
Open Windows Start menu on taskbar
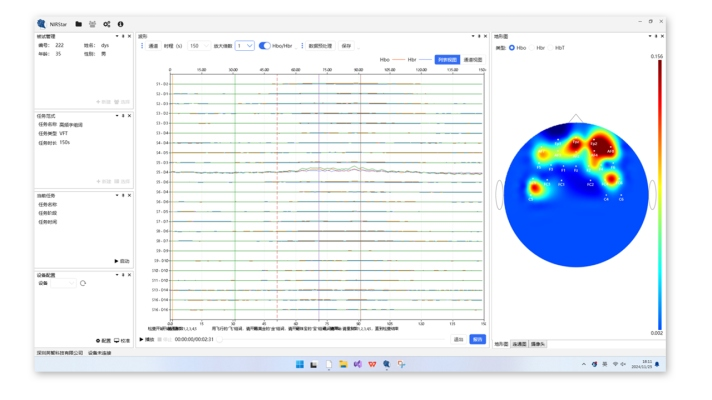coord(299,365)
